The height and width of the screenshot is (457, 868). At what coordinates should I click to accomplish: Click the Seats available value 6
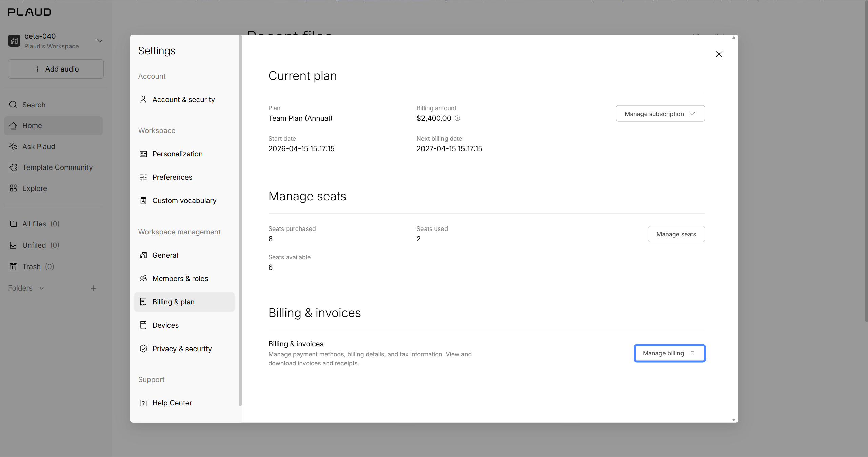coord(271,267)
